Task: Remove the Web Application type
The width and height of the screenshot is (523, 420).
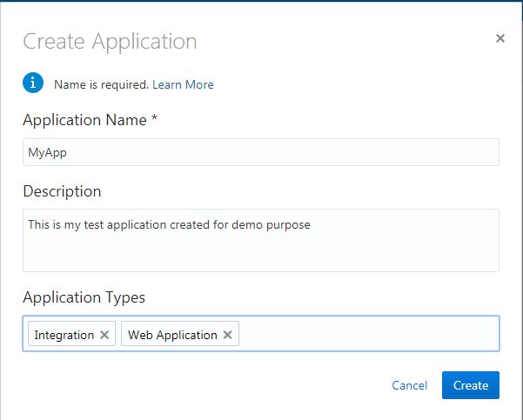Action: tap(228, 335)
